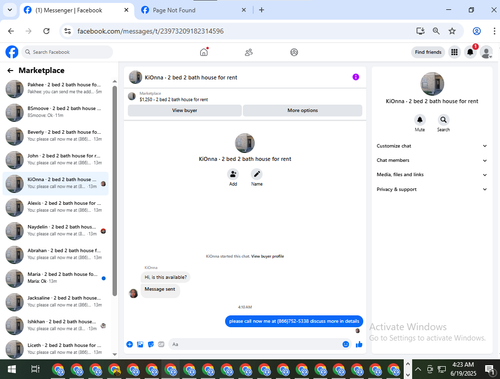Open Liceth conversation
The height and width of the screenshot is (379, 500).
click(57, 349)
